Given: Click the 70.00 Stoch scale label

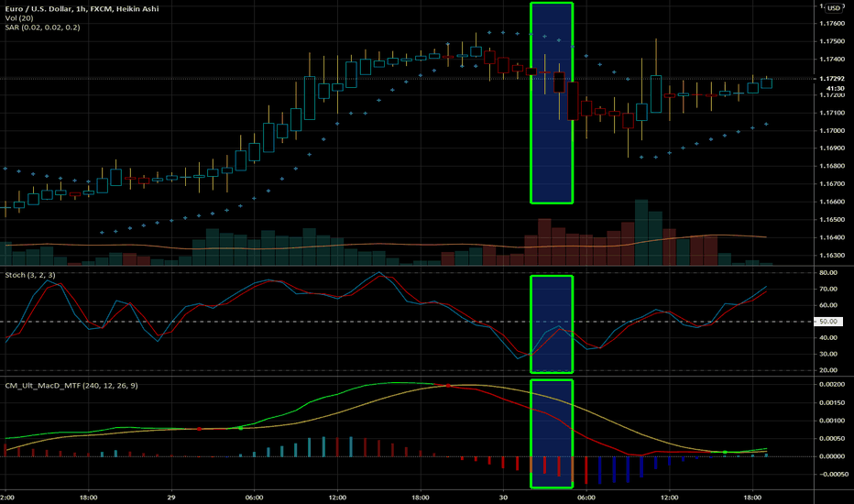Looking at the screenshot, I should [x=828, y=290].
